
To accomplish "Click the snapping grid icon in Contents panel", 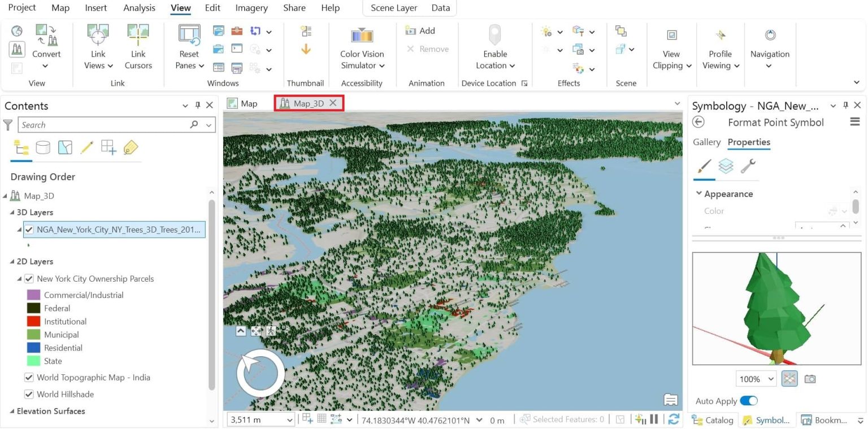I will pos(108,147).
